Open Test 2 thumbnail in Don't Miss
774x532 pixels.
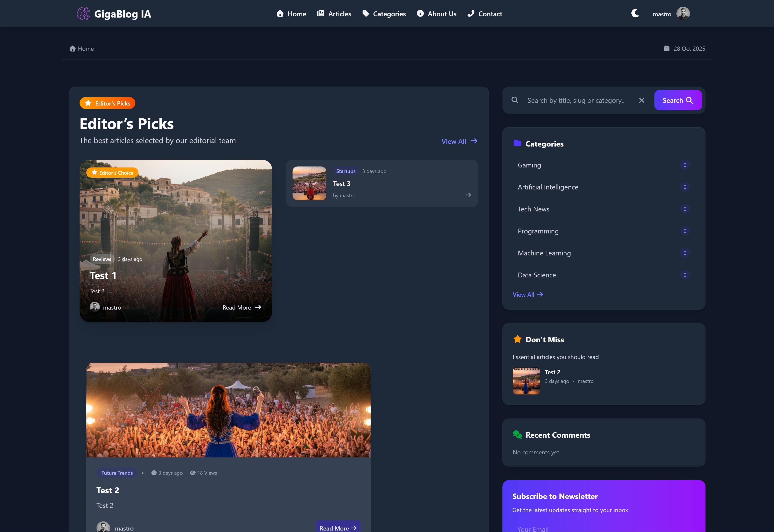(526, 381)
